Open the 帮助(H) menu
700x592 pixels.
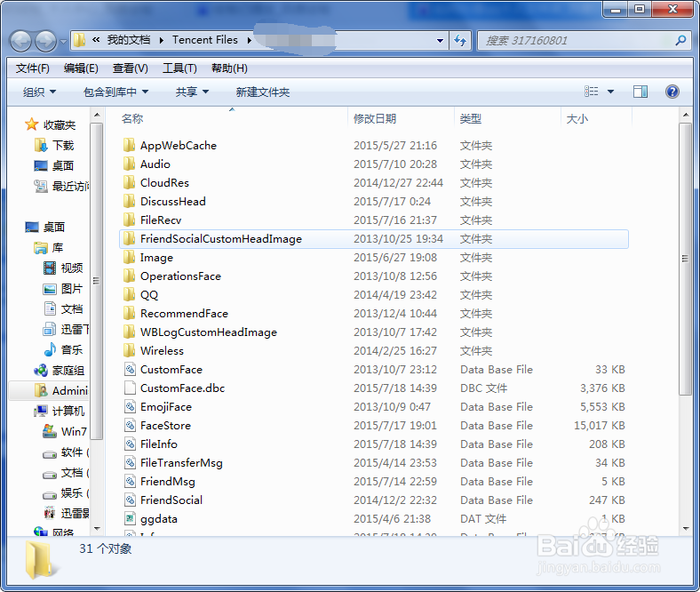(229, 68)
